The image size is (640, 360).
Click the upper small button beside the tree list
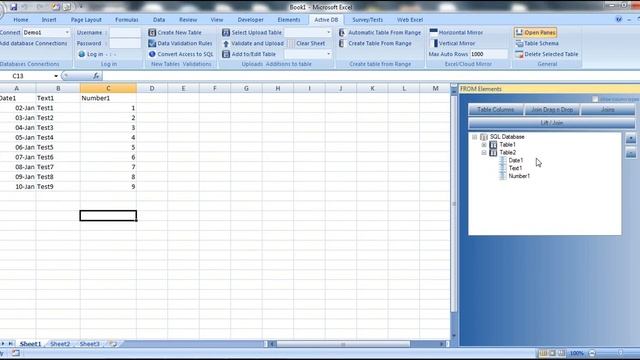point(631,139)
